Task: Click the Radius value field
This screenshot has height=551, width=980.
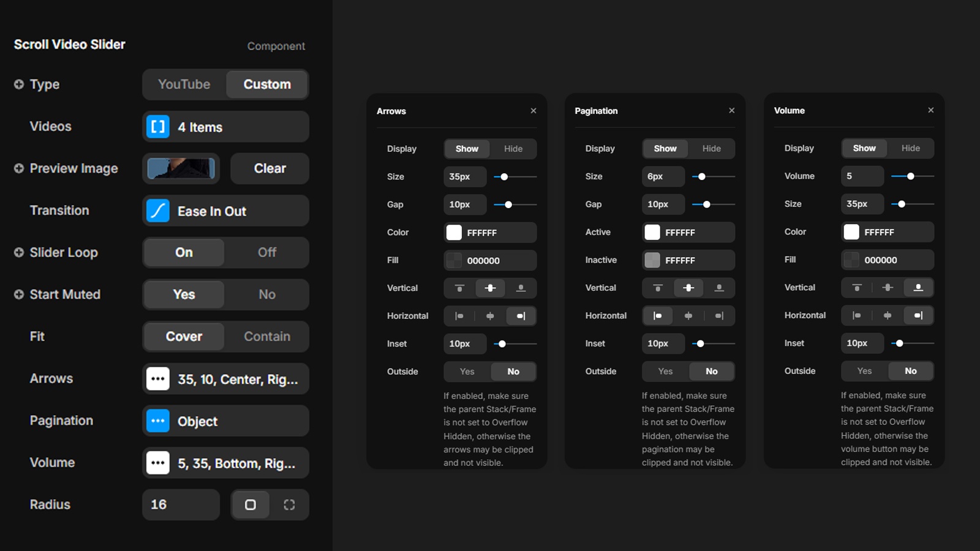Action: [181, 504]
